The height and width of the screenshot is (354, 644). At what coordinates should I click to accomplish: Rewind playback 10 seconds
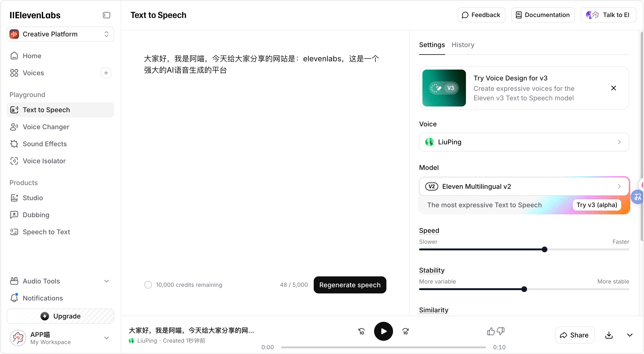pyautogui.click(x=362, y=331)
